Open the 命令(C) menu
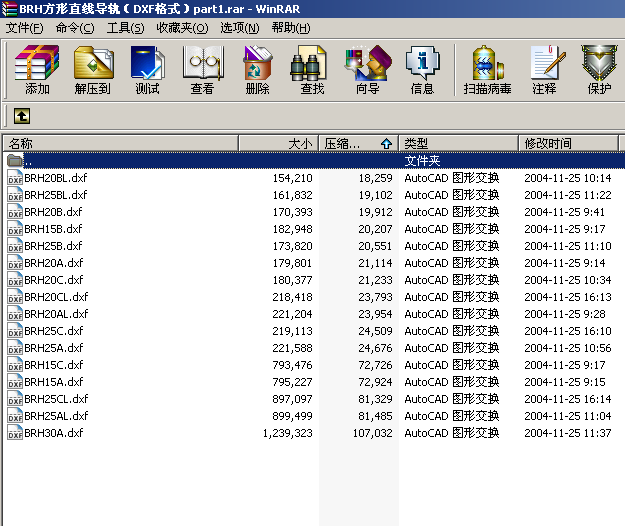Screen dimensions: 625x526 coord(75,28)
